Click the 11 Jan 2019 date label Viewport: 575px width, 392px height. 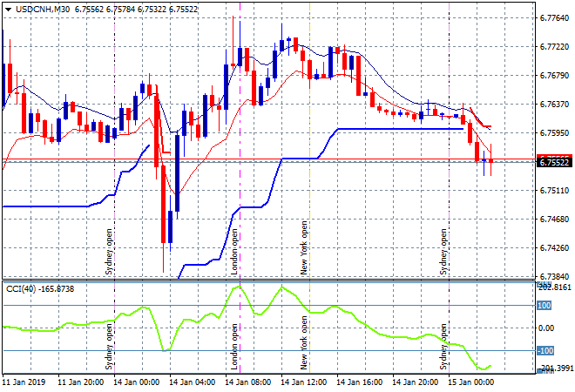click(26, 382)
